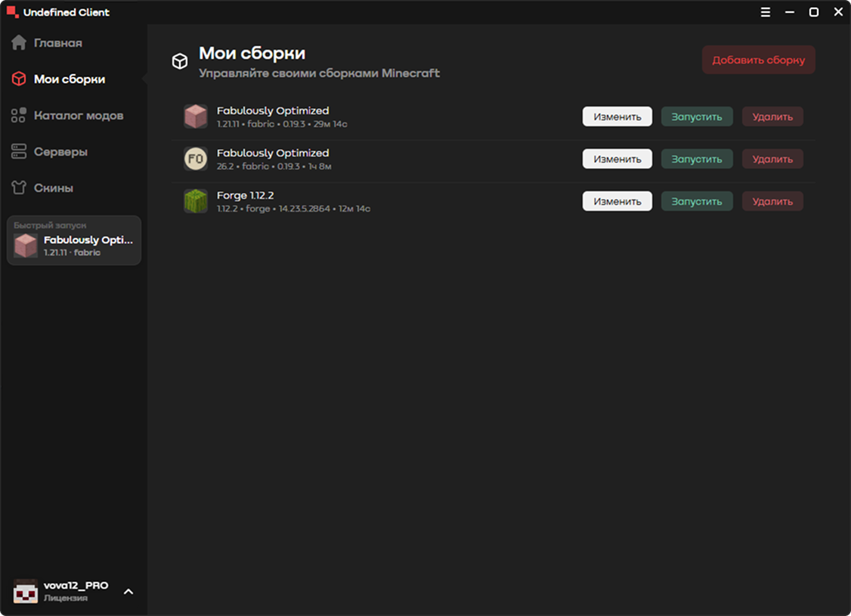This screenshot has height=616, width=851.
Task: Click the cube icon beside page heading
Action: pyautogui.click(x=180, y=61)
